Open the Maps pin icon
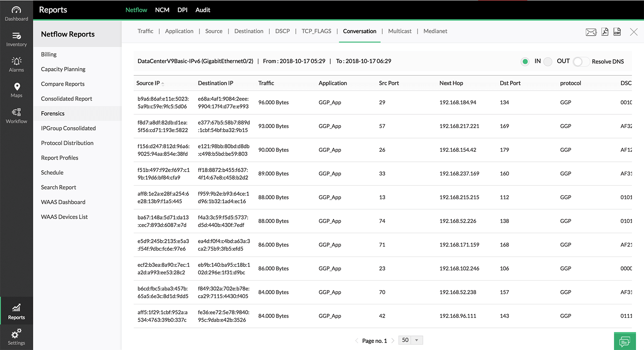This screenshot has width=644, height=350. [17, 86]
